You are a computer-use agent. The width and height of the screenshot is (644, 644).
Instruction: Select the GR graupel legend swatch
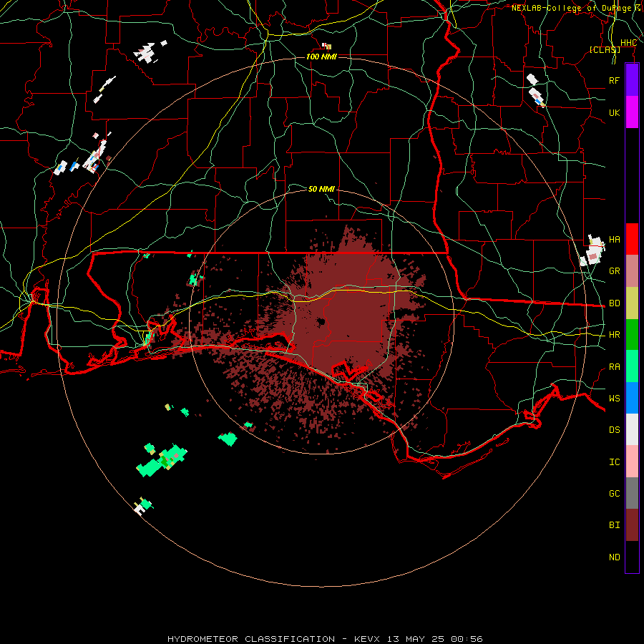pos(632,270)
